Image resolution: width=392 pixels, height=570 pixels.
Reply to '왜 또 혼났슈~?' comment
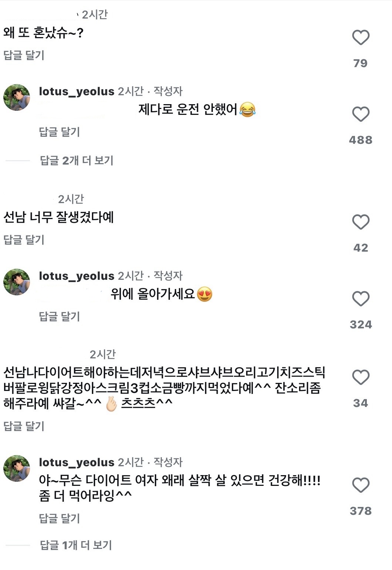tap(24, 55)
